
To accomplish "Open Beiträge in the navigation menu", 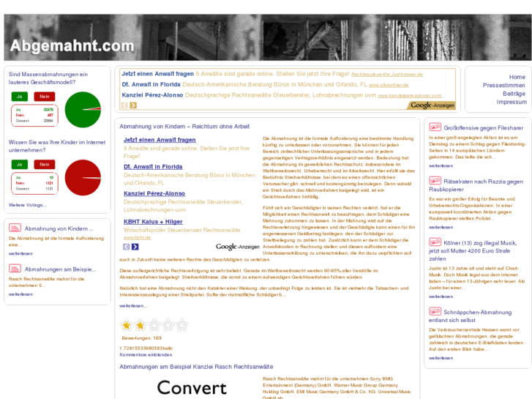I will (x=514, y=94).
